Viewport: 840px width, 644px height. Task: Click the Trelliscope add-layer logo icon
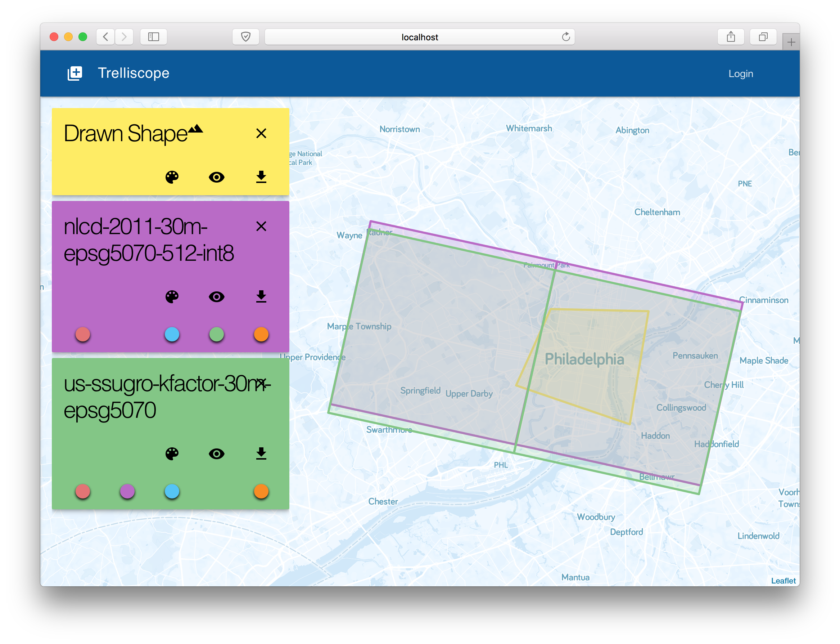(75, 73)
